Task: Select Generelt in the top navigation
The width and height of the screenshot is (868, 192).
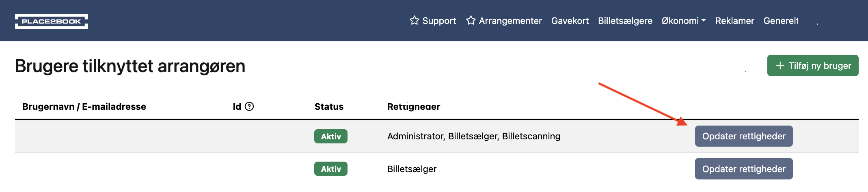Action: (x=780, y=21)
